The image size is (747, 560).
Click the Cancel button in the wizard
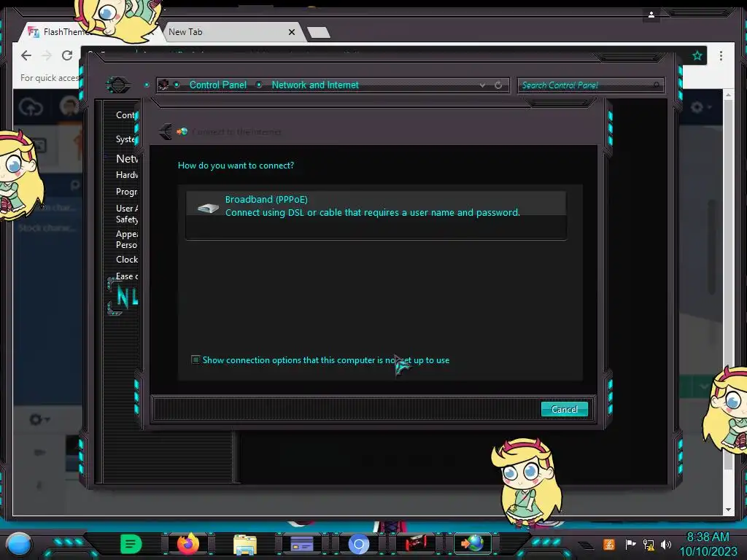[x=564, y=409]
